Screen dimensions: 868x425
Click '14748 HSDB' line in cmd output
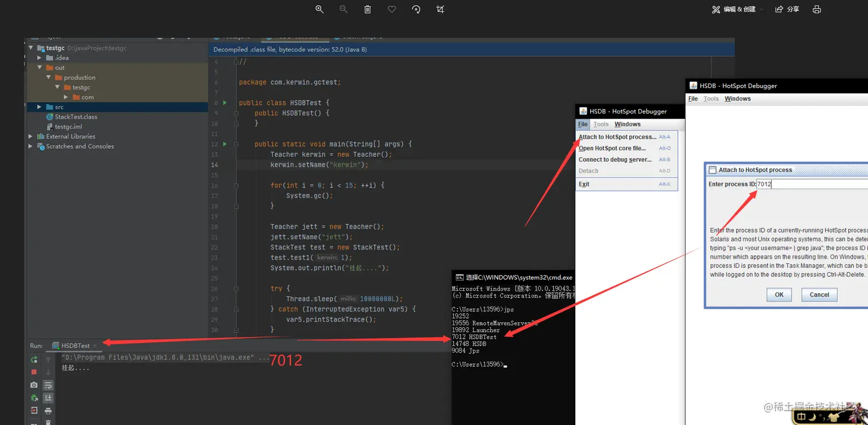pyautogui.click(x=469, y=344)
